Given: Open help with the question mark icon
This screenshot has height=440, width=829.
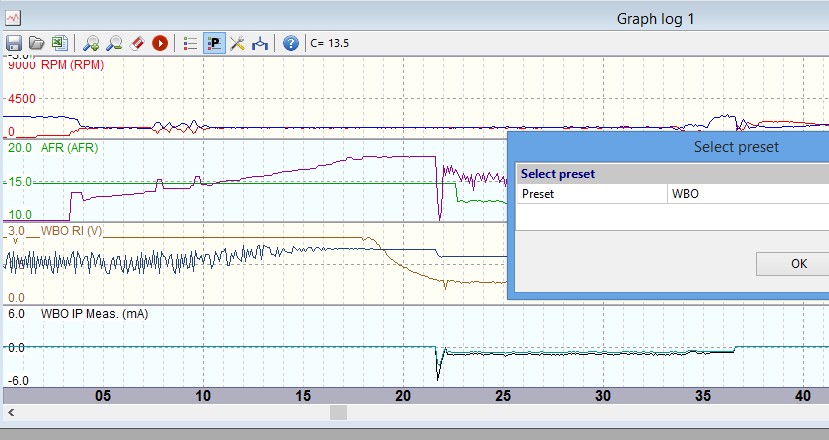Looking at the screenshot, I should coord(291,43).
